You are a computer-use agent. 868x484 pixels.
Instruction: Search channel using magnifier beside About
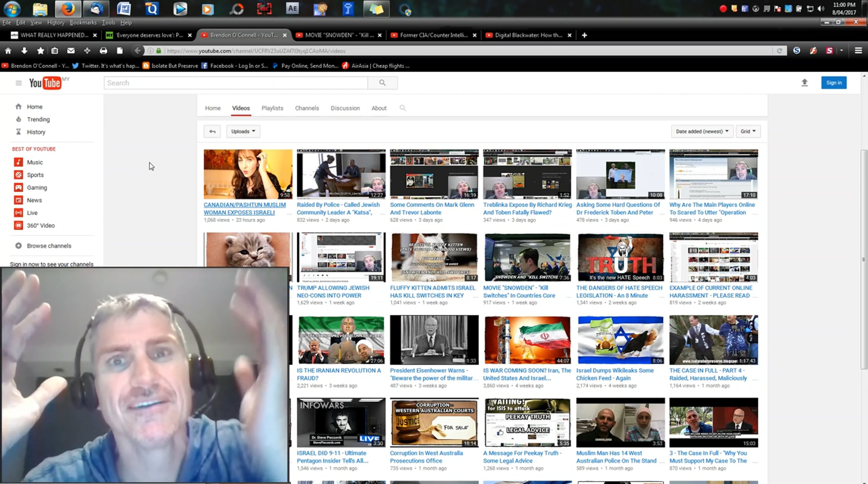[403, 108]
